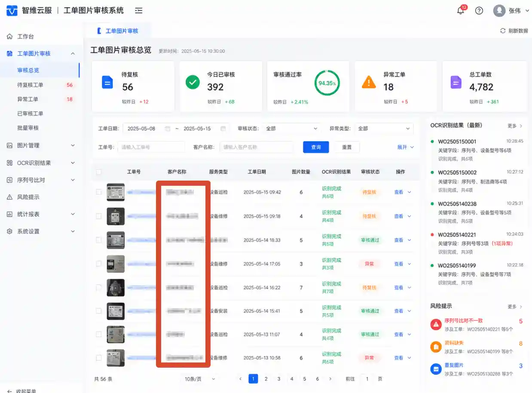Focus the 客户名称 input field
532x393 pixels.
coord(257,147)
